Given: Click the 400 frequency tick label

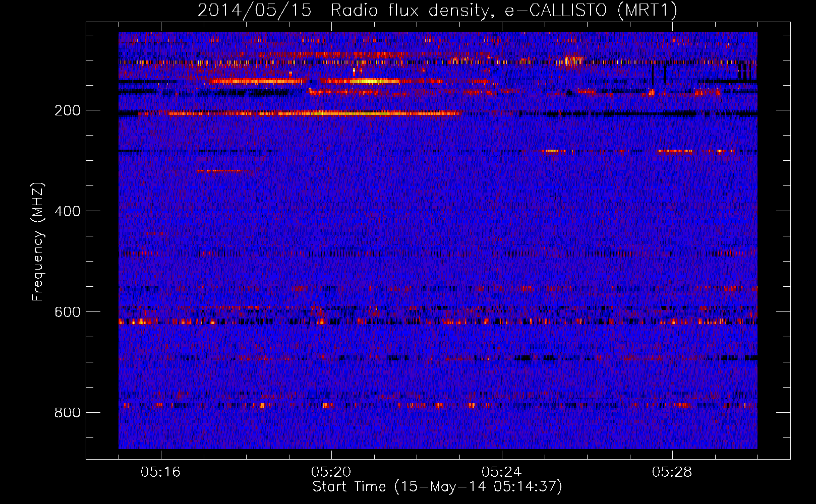Looking at the screenshot, I should pyautogui.click(x=68, y=211).
